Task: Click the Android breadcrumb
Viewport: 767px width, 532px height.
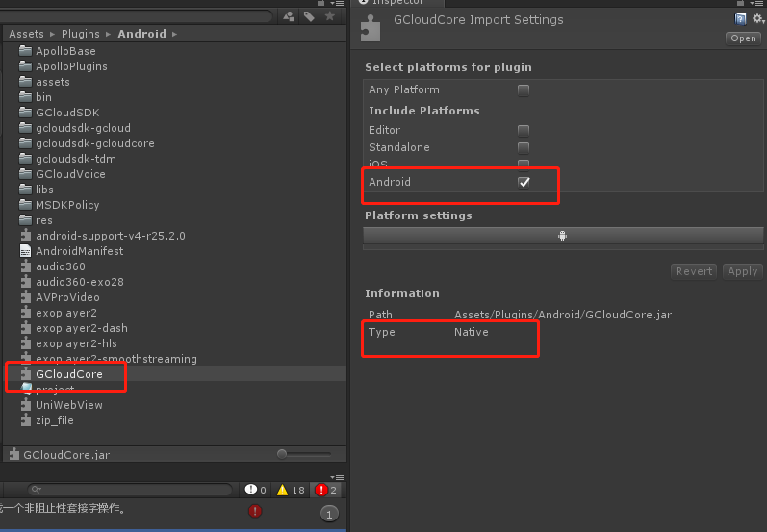Action: [x=141, y=34]
